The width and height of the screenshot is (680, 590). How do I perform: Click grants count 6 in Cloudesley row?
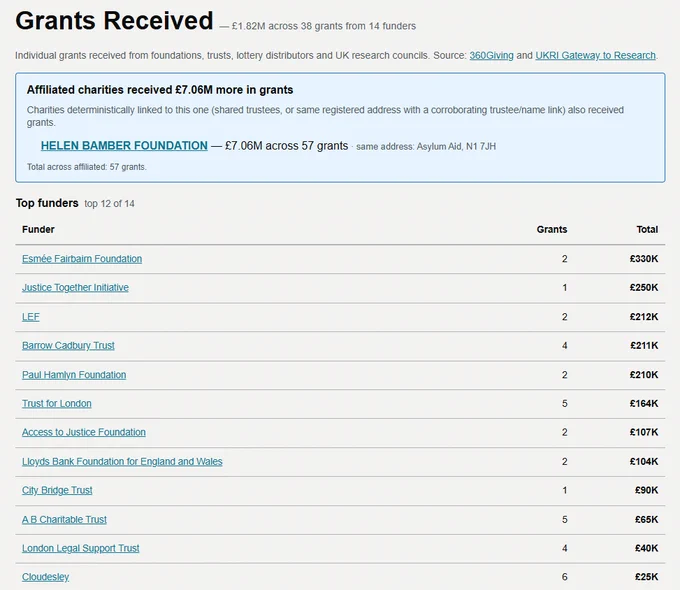coord(564,577)
